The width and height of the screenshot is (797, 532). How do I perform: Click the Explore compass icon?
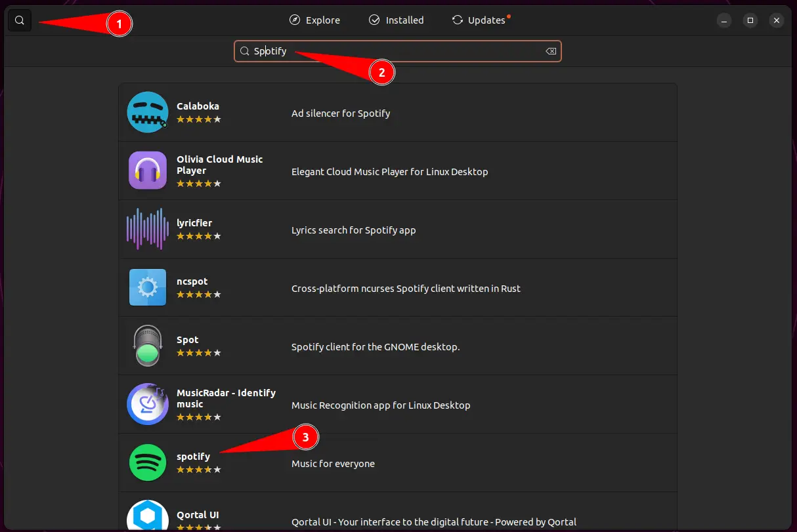pos(295,20)
